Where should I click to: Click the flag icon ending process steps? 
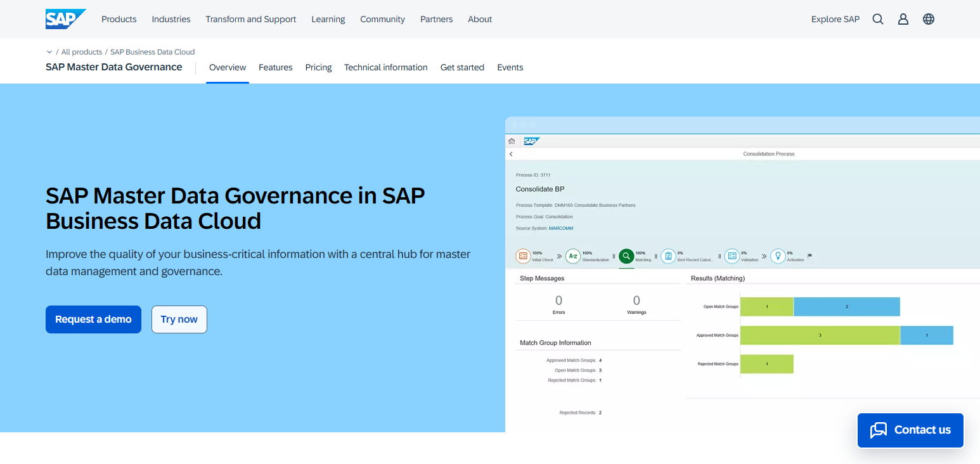[809, 256]
